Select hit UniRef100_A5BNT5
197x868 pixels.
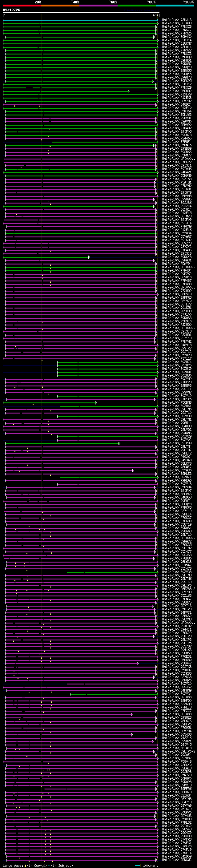tap(177, 145)
